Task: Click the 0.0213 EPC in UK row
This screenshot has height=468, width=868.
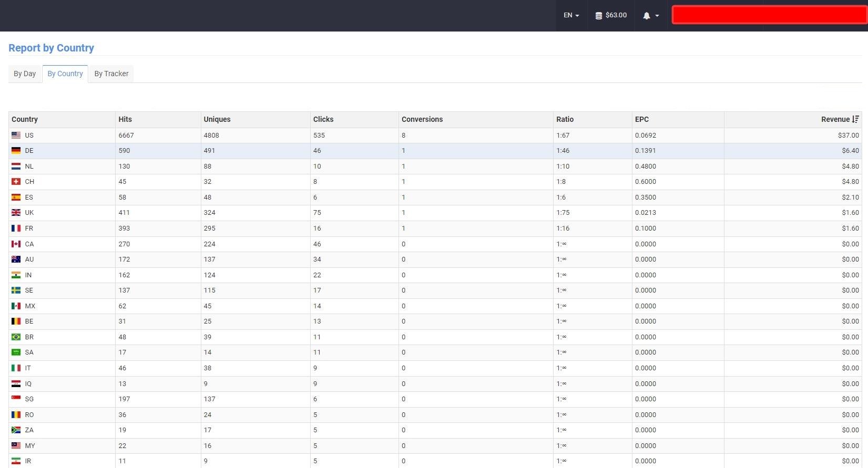Action: (645, 213)
